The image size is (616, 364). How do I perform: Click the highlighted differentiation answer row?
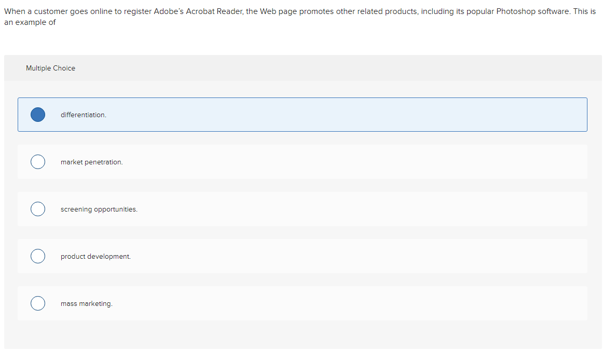[x=303, y=115]
